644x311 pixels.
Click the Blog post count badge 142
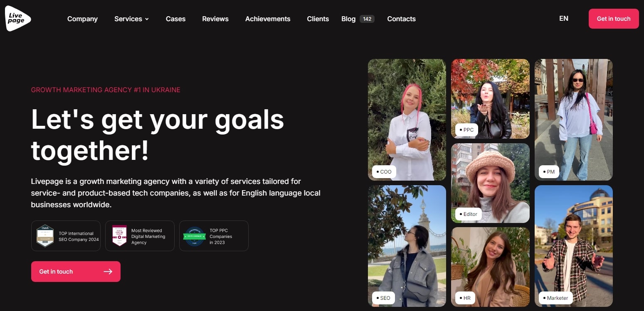pyautogui.click(x=367, y=19)
